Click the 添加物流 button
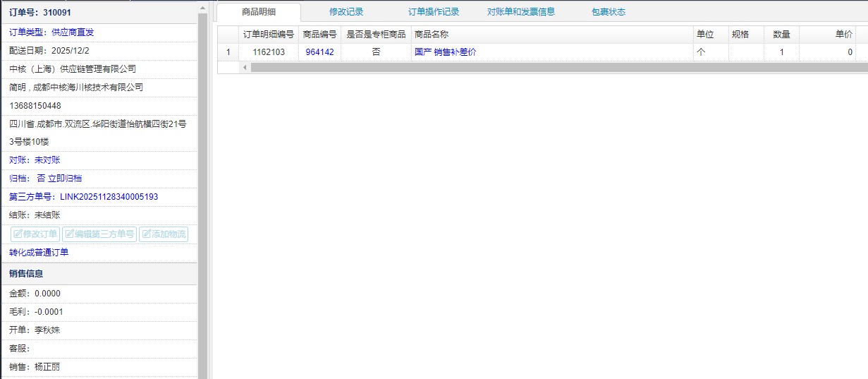 [164, 234]
